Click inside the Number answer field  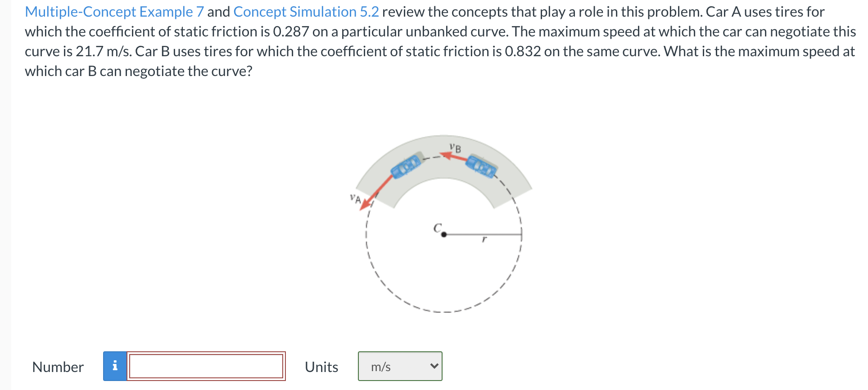coord(206,366)
